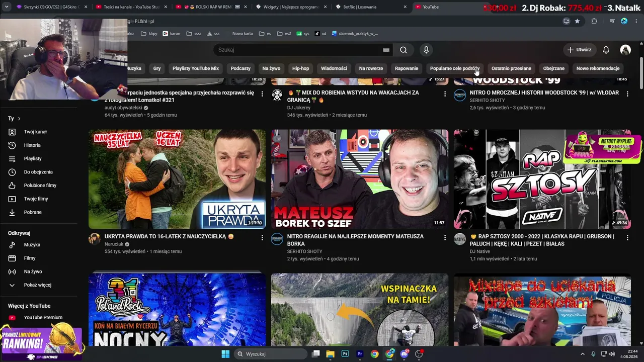The image size is (644, 362).
Task: Open options for NITRO REAGUJE Mateusza Borka video
Action: click(x=445, y=237)
